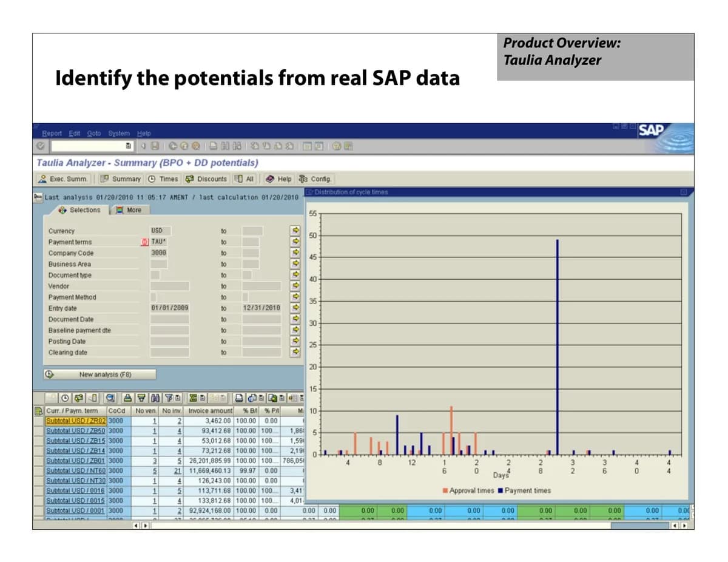Click the Find binoculars icon in standard toolbar
This screenshot has height=562, width=728.
(225, 146)
